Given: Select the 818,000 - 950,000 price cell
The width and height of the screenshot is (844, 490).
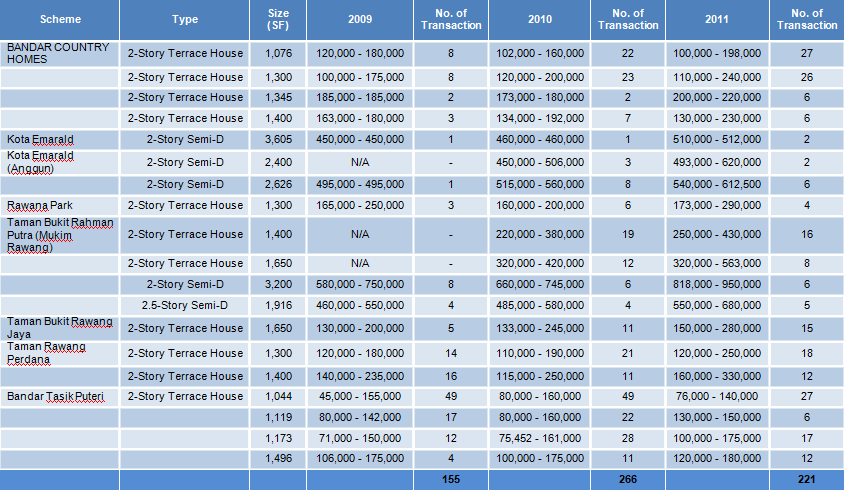Looking at the screenshot, I should point(716,283).
